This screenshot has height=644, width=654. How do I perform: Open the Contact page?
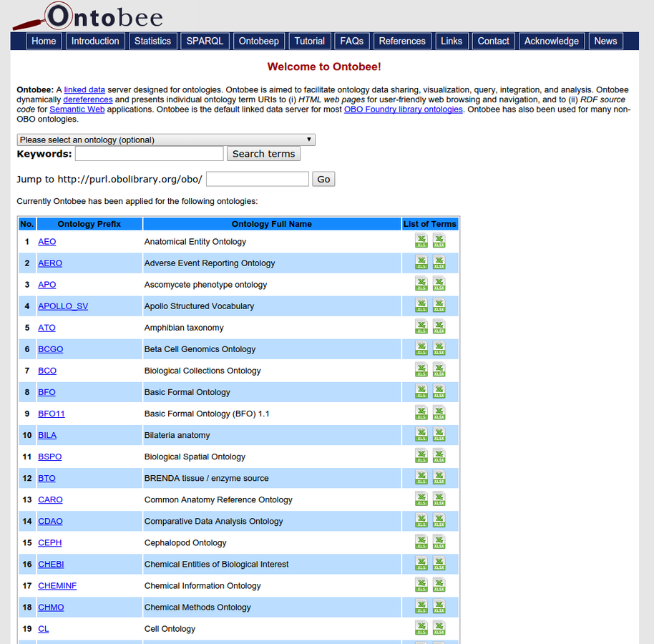(x=494, y=42)
